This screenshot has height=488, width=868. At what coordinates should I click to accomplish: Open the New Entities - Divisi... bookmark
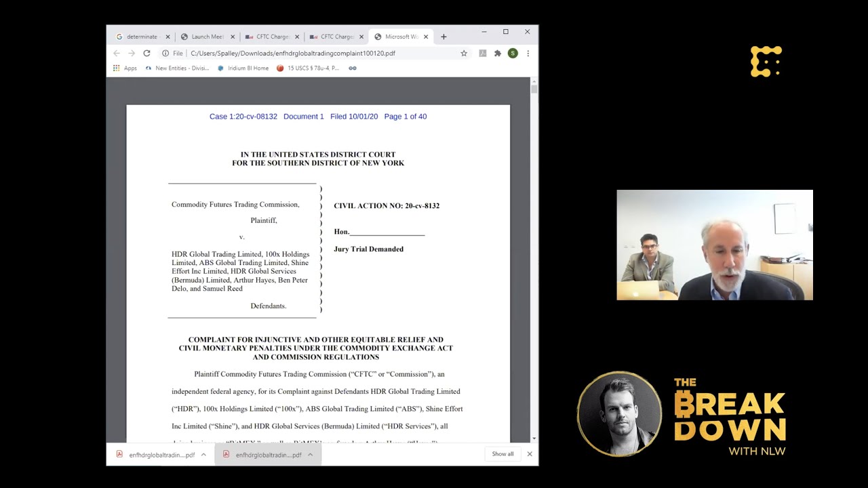click(177, 68)
